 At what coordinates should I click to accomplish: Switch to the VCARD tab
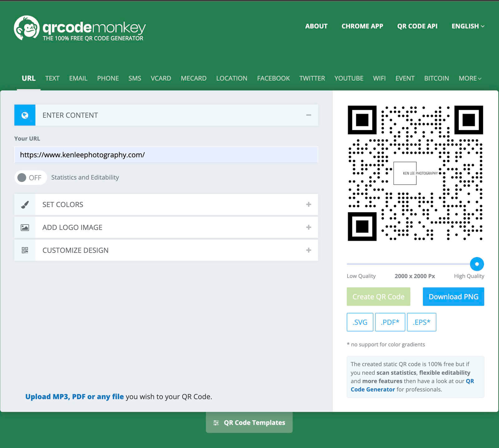[161, 78]
